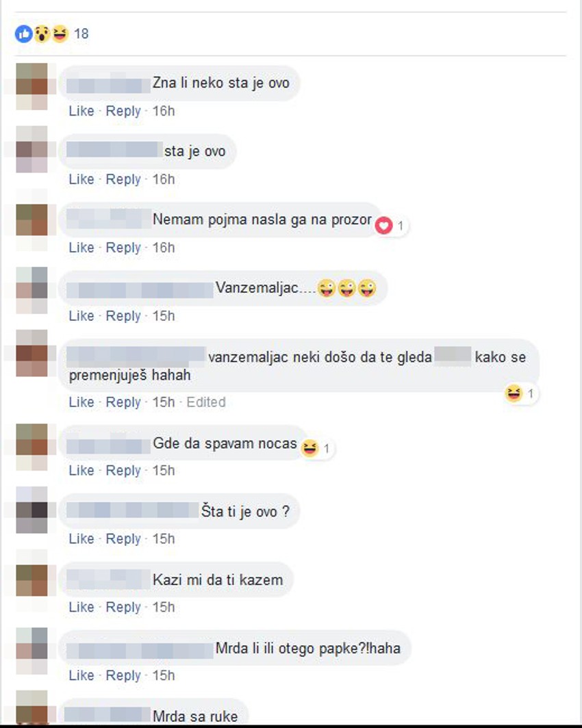The height and width of the screenshot is (728, 582).
Task: Open the Edited label on vanzemaljac comment
Action: tap(206, 402)
